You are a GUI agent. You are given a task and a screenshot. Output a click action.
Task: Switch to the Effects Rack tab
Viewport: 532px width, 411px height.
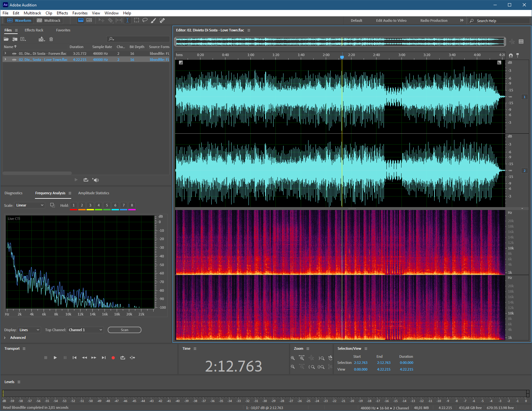click(34, 30)
